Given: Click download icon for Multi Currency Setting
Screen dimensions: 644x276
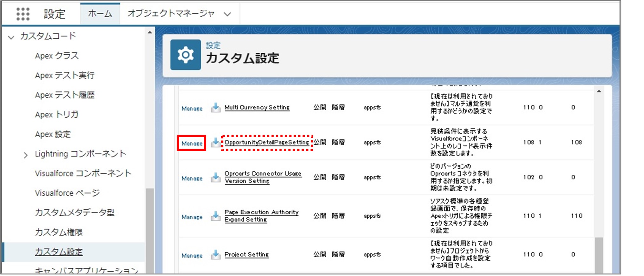Looking at the screenshot, I should (215, 108).
